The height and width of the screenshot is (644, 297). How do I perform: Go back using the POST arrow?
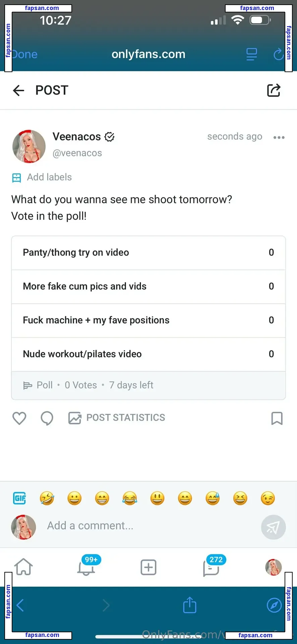(x=19, y=91)
